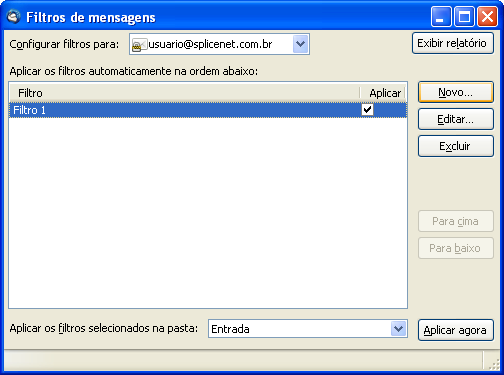
Task: Open Editar... for the selected filter
Action: (456, 119)
